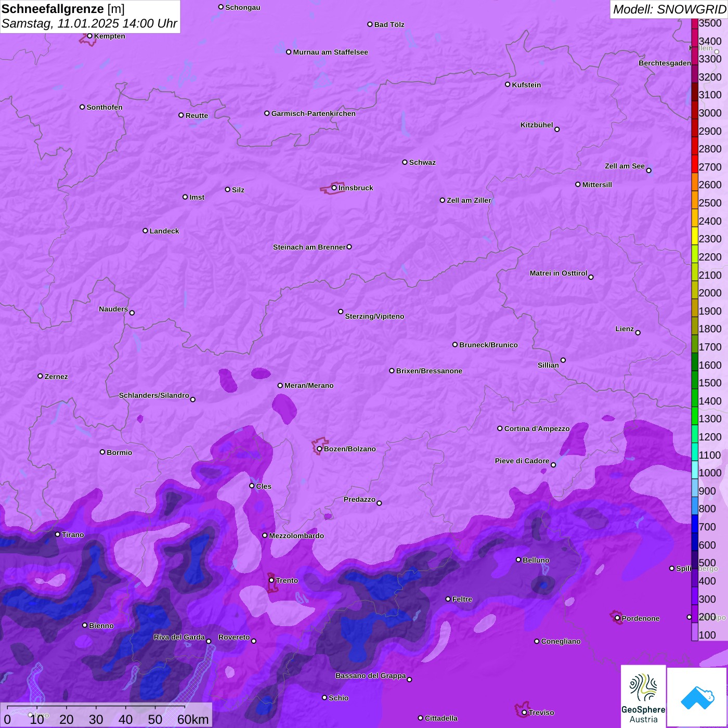Click the Rovereto label
728x728 pixels.
[234, 637]
